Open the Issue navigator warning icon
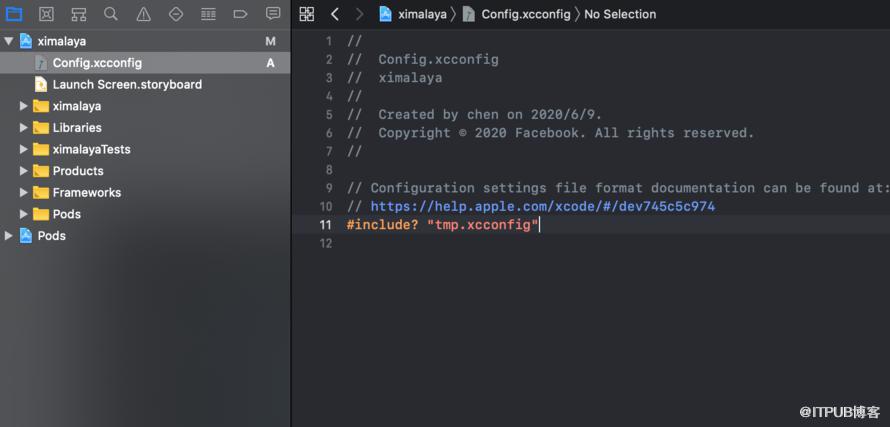 (144, 14)
